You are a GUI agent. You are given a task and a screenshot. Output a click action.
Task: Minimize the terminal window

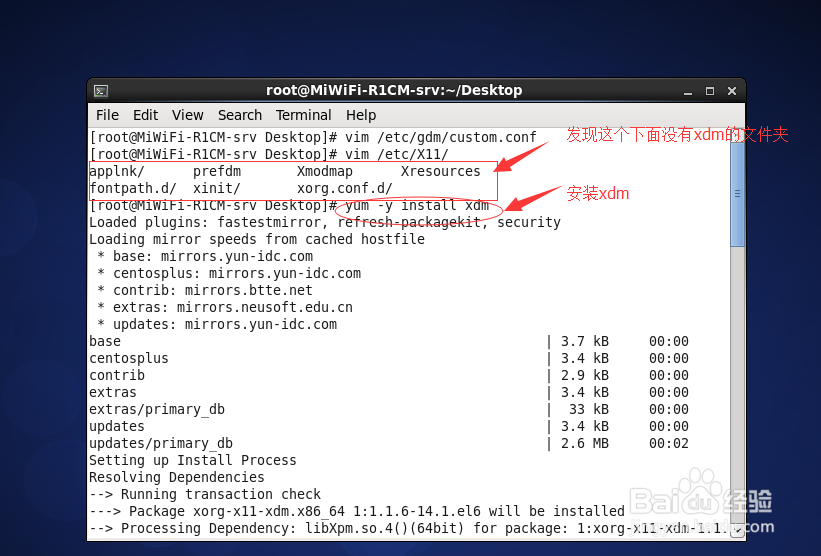click(x=688, y=92)
